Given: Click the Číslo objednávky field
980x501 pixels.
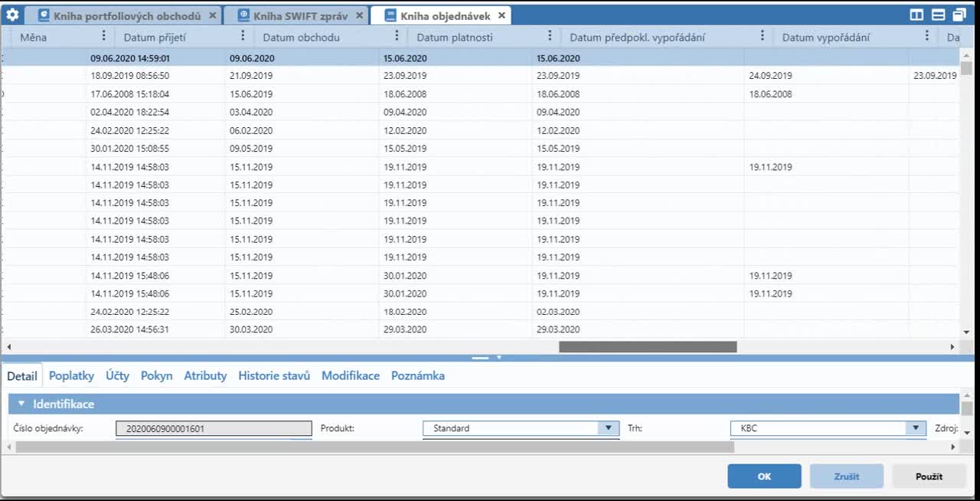Looking at the screenshot, I should (214, 428).
